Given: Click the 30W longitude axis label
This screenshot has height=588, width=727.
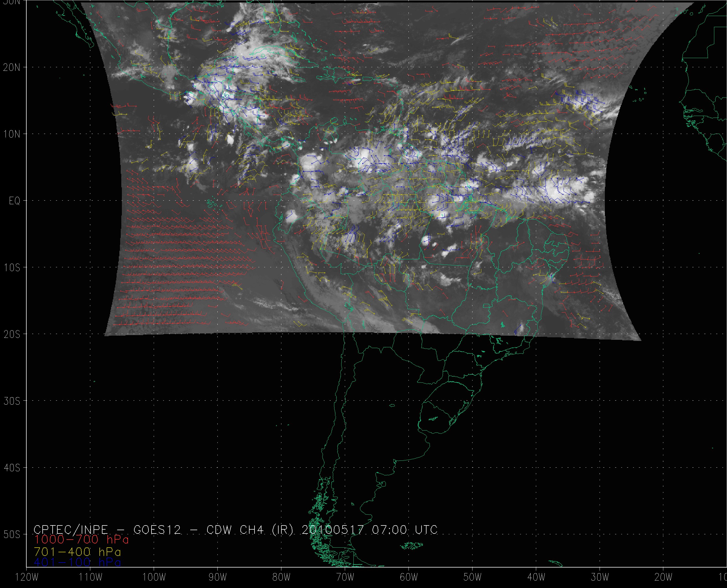Looking at the screenshot, I should coord(600,577).
